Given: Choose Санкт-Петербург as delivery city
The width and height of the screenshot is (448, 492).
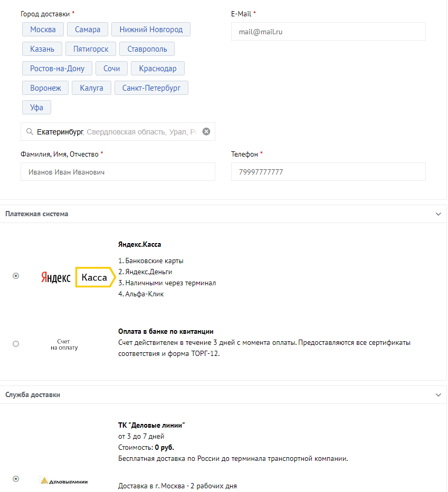Looking at the screenshot, I should pyautogui.click(x=151, y=88).
